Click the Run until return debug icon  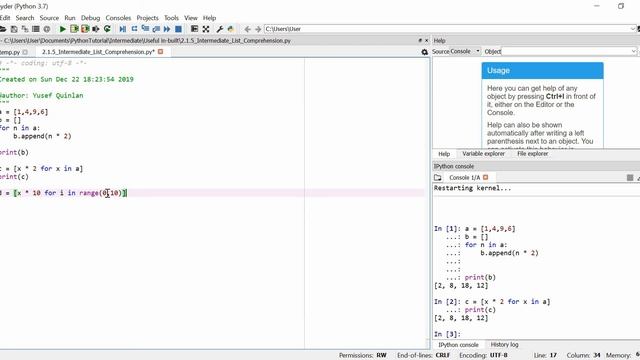click(156, 29)
